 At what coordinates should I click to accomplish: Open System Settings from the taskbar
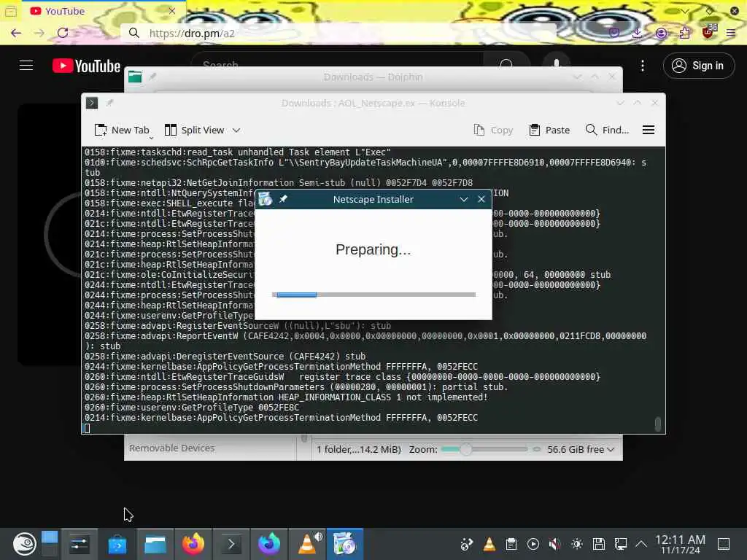[x=79, y=544]
